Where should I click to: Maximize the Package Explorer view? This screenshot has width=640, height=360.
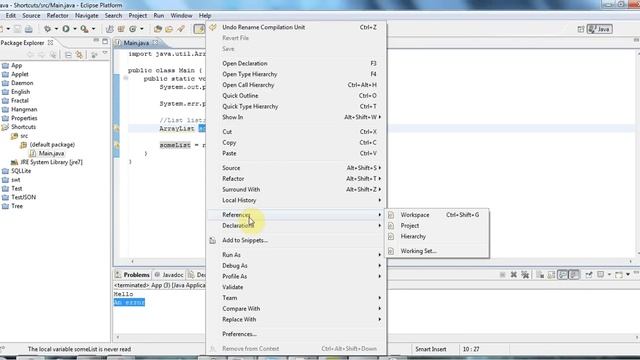(x=105, y=41)
